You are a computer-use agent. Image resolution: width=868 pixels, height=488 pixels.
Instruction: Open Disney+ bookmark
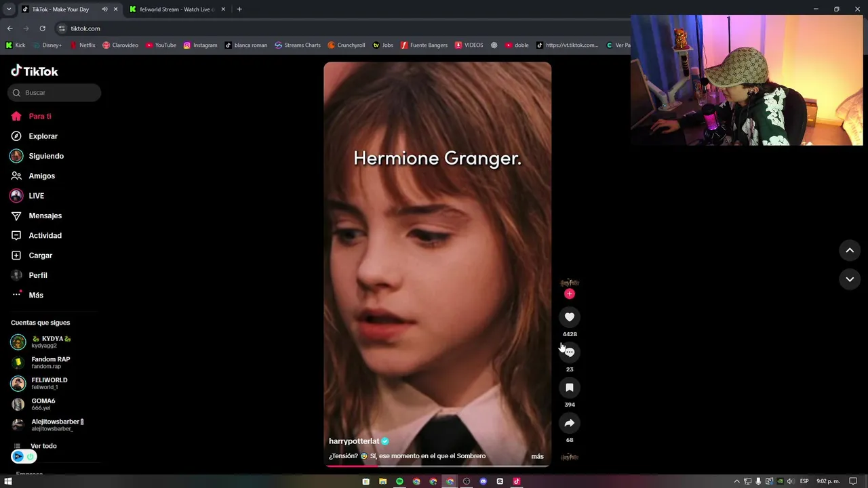[x=47, y=45]
